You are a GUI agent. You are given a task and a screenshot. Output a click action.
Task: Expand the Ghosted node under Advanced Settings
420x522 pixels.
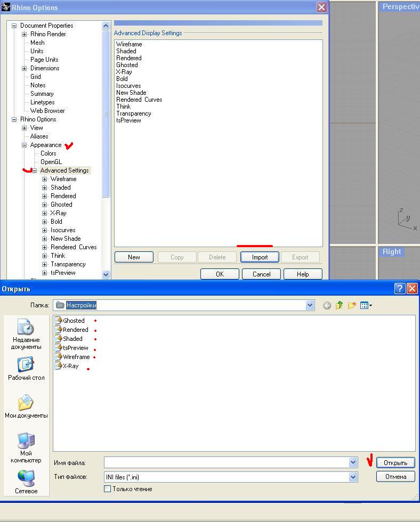tap(44, 205)
